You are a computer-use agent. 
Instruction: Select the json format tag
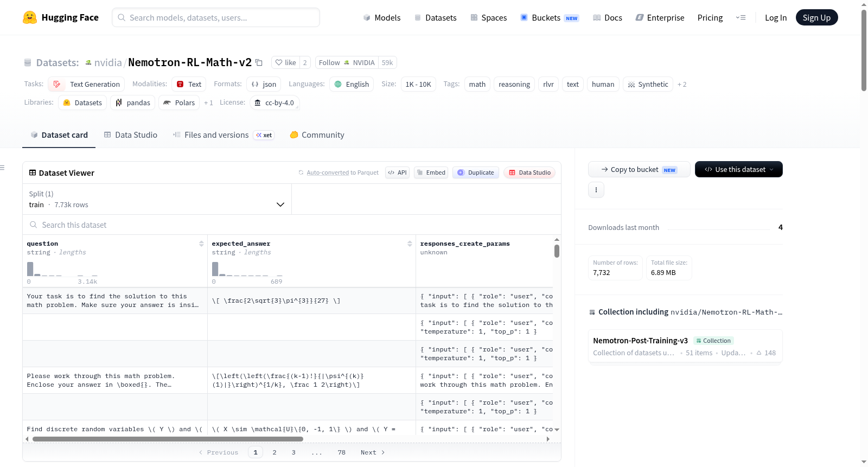pyautogui.click(x=264, y=84)
